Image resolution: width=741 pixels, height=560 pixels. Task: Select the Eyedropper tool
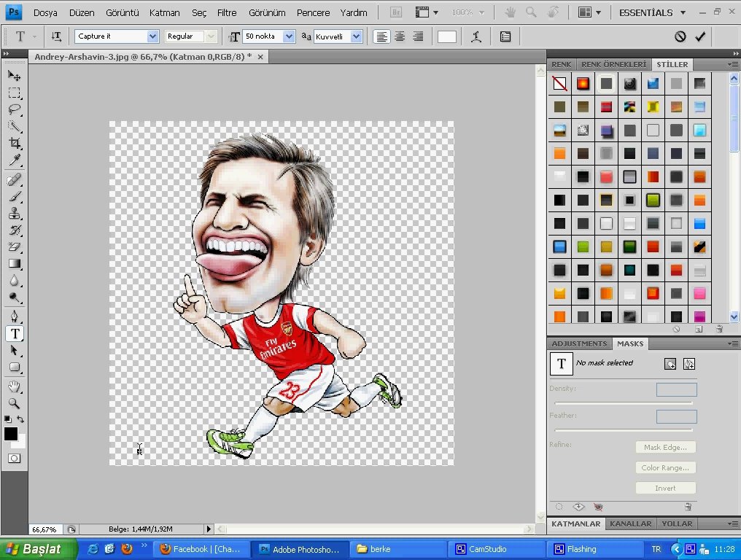click(14, 160)
